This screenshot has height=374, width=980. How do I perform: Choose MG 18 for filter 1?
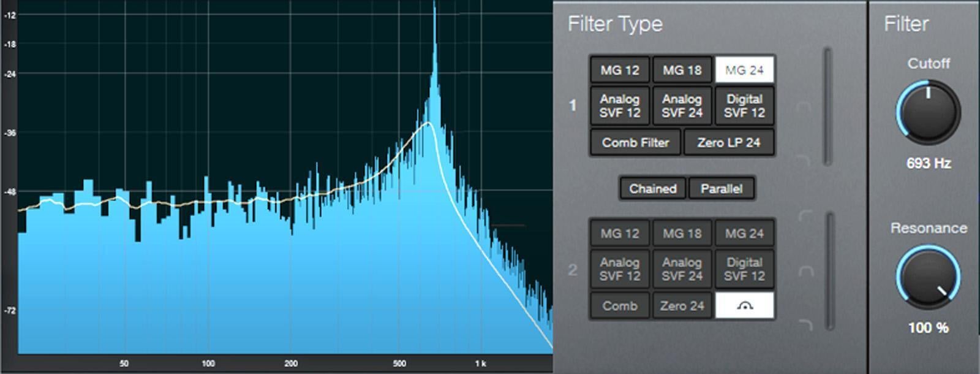tap(682, 70)
